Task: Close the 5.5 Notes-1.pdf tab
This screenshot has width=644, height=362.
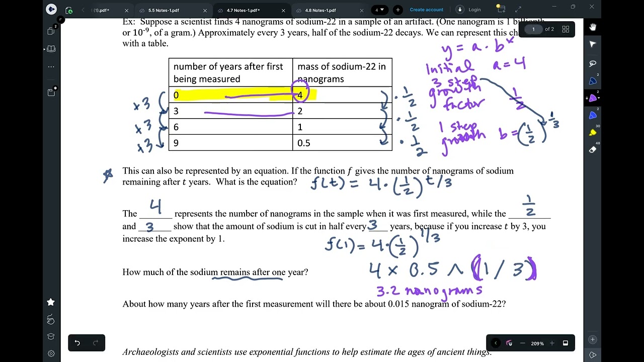Action: point(205,11)
